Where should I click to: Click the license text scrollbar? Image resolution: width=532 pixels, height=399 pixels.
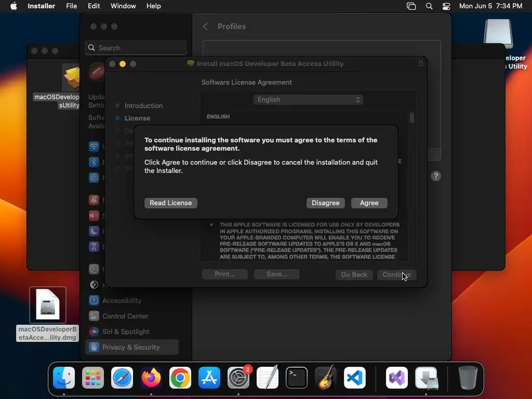pos(412,118)
